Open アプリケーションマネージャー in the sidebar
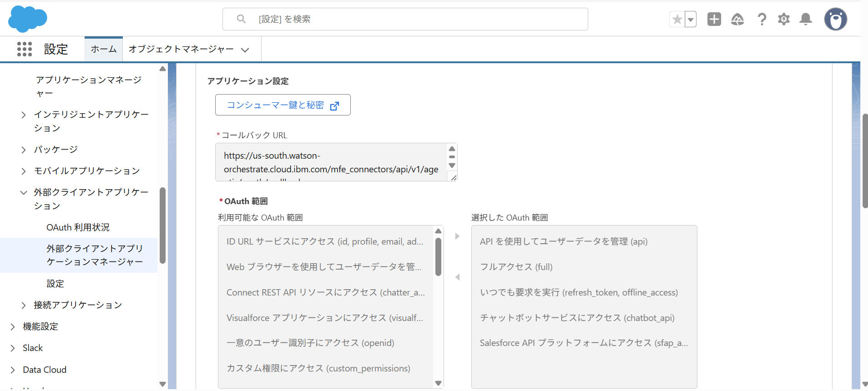 [89, 86]
